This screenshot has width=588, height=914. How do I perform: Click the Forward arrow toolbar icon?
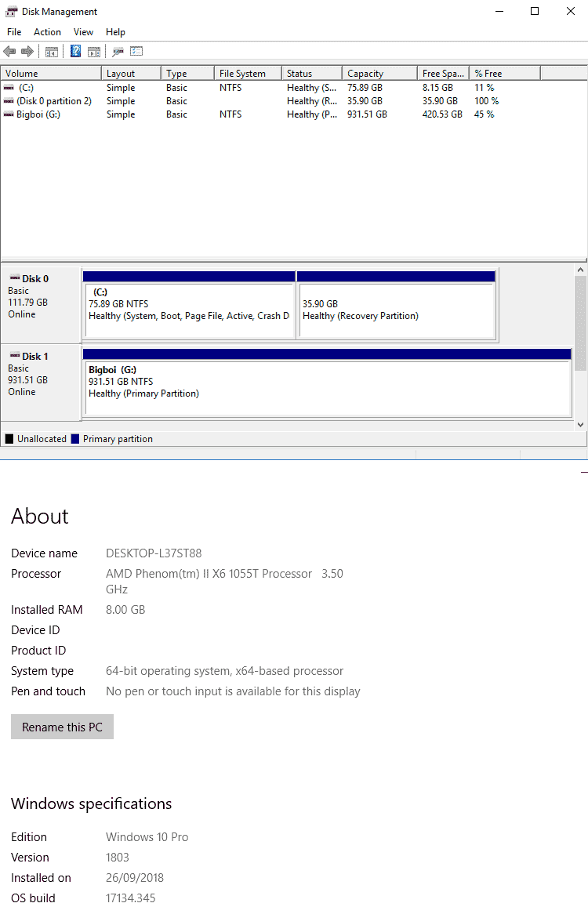tap(27, 51)
